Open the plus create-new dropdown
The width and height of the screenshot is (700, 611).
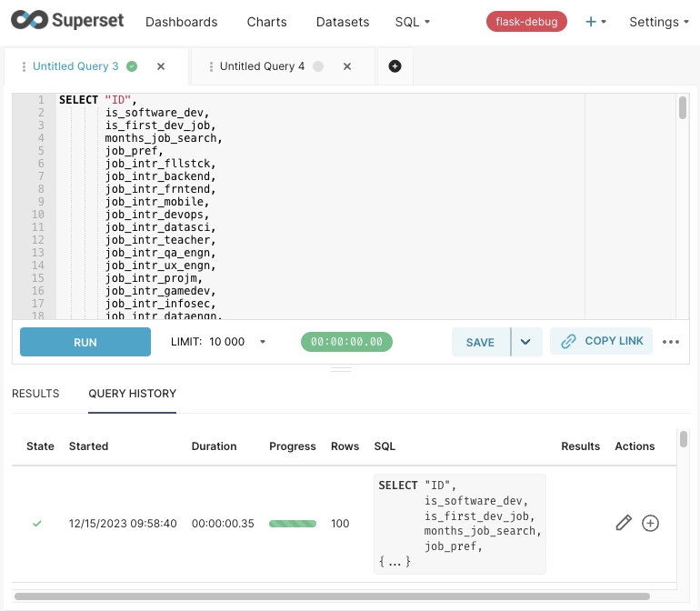pos(595,22)
